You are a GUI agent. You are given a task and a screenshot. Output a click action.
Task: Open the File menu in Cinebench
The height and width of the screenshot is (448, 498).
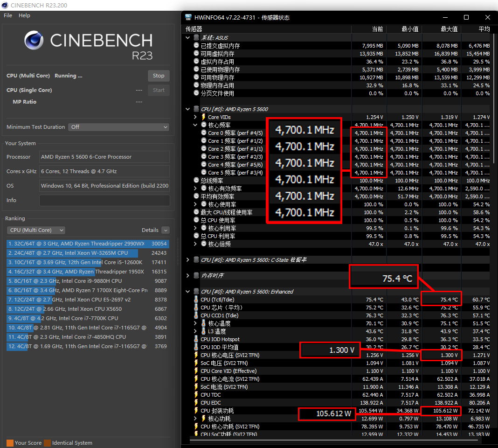(x=8, y=15)
